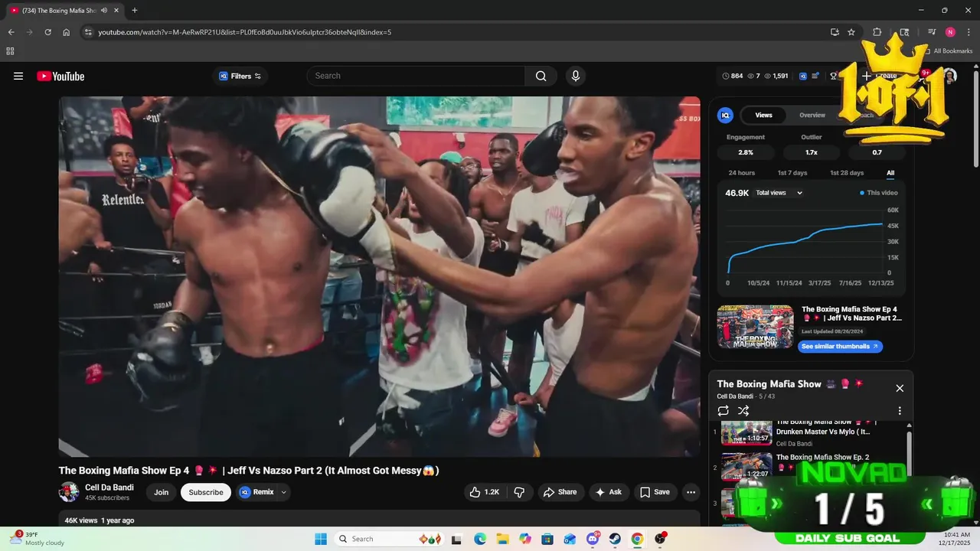
Task: Open the YouTube guide hamburger menu
Action: (18, 76)
